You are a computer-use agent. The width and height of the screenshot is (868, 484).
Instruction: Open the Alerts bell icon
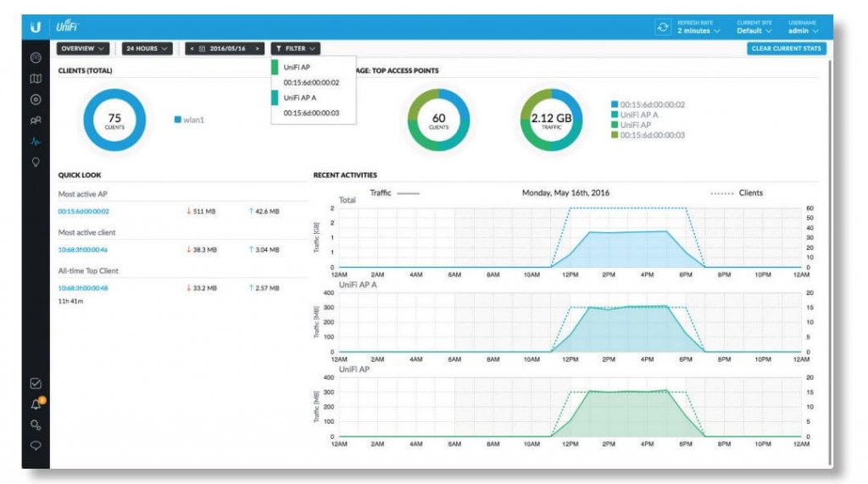coord(36,405)
